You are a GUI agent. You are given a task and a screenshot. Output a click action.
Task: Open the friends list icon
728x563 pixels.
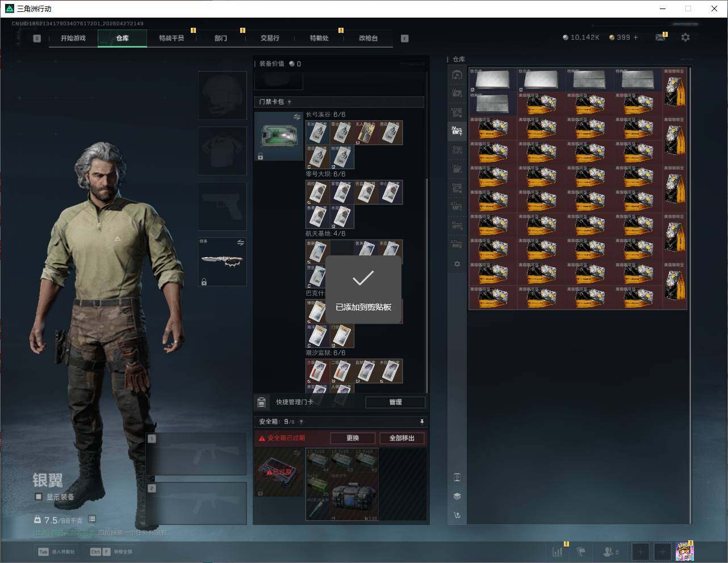click(x=610, y=551)
